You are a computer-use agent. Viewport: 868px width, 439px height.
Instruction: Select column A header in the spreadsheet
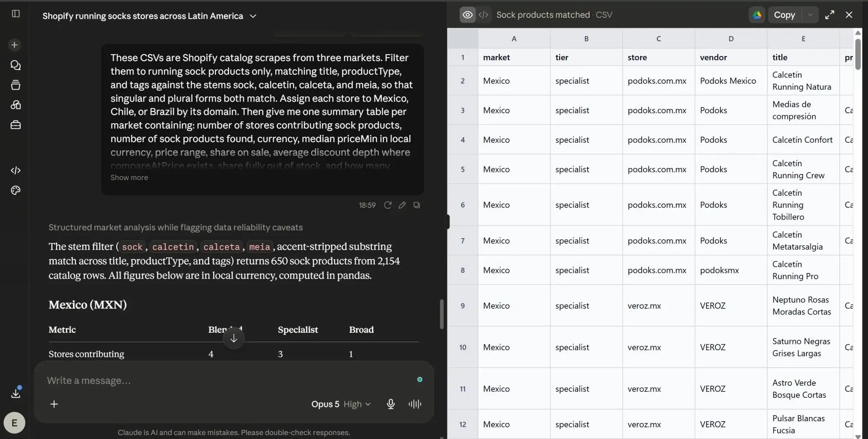(514, 39)
